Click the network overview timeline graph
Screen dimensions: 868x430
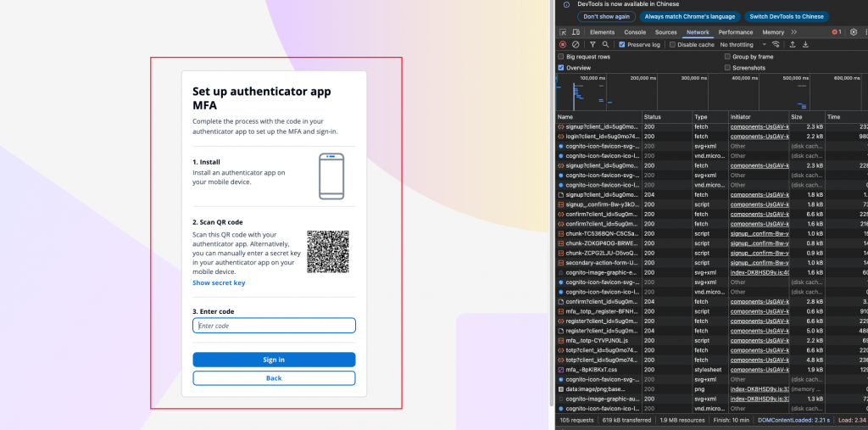coord(711,92)
